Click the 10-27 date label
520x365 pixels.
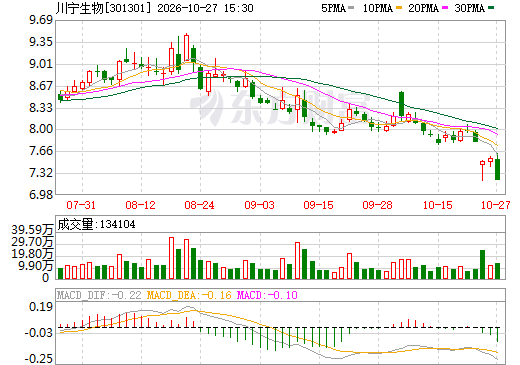495,205
